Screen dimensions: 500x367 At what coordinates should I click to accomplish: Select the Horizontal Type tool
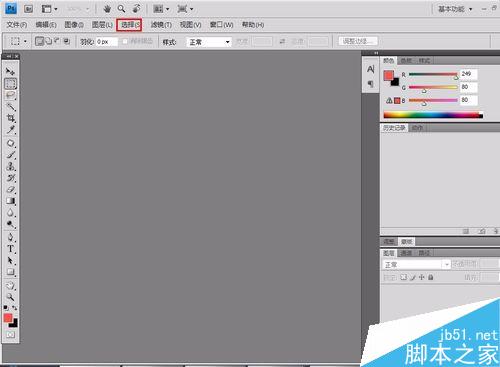[10, 249]
